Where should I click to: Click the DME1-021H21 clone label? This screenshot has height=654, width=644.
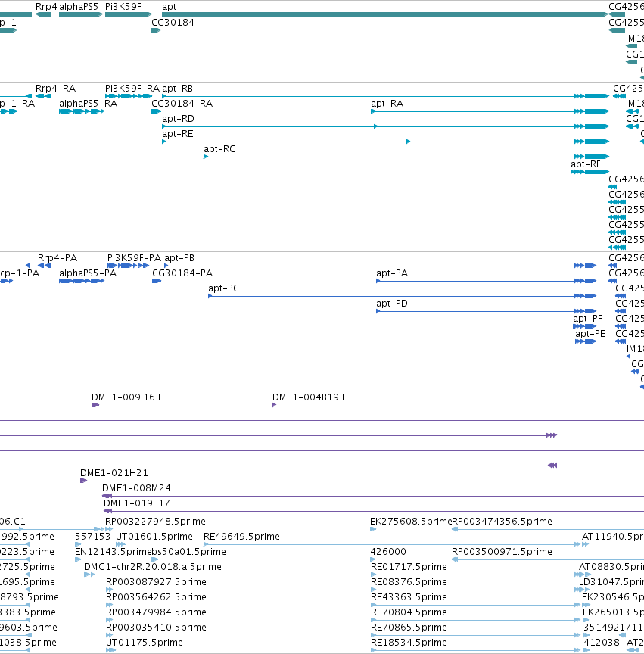tap(114, 473)
